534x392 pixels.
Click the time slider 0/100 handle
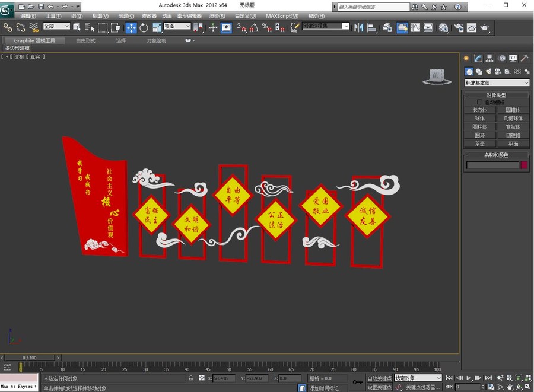29,358
